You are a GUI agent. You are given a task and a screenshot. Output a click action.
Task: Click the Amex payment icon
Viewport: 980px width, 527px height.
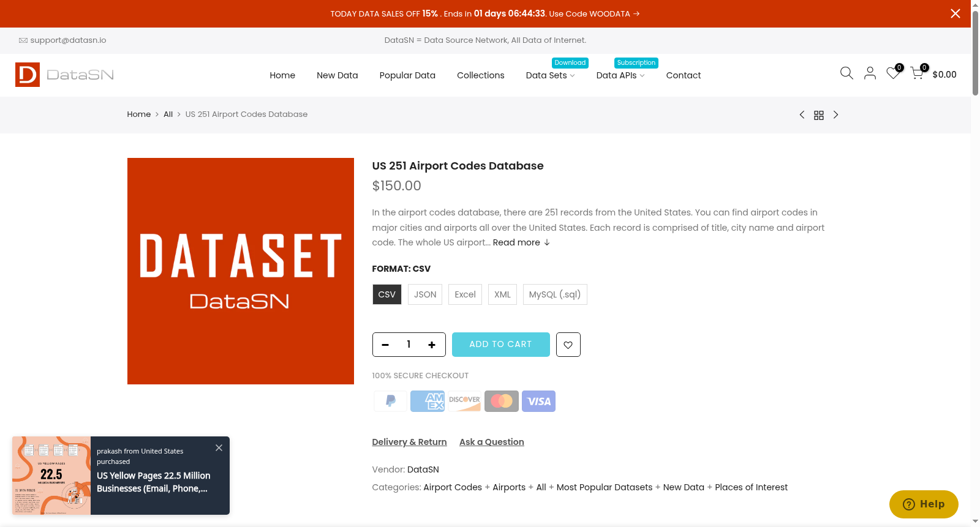pos(428,401)
